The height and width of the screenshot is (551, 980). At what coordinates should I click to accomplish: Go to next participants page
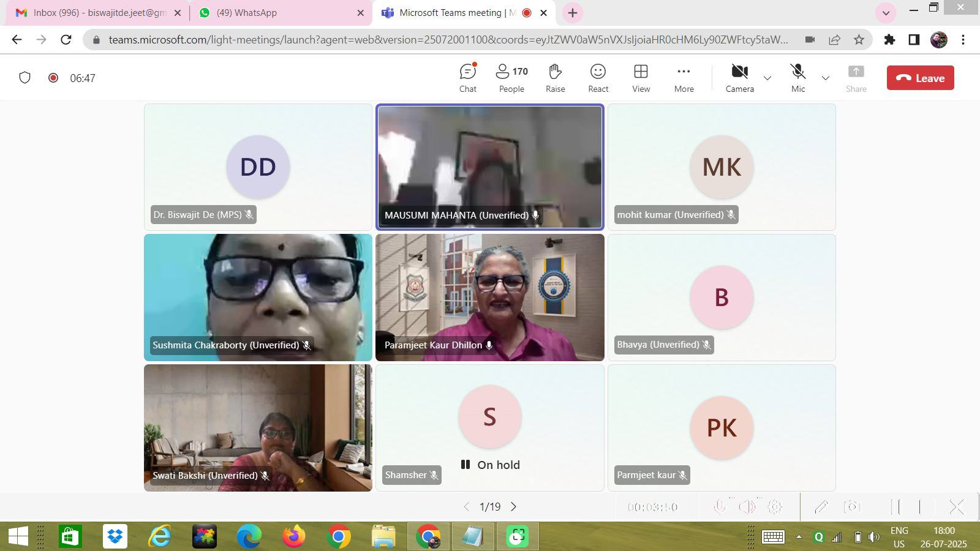[513, 507]
